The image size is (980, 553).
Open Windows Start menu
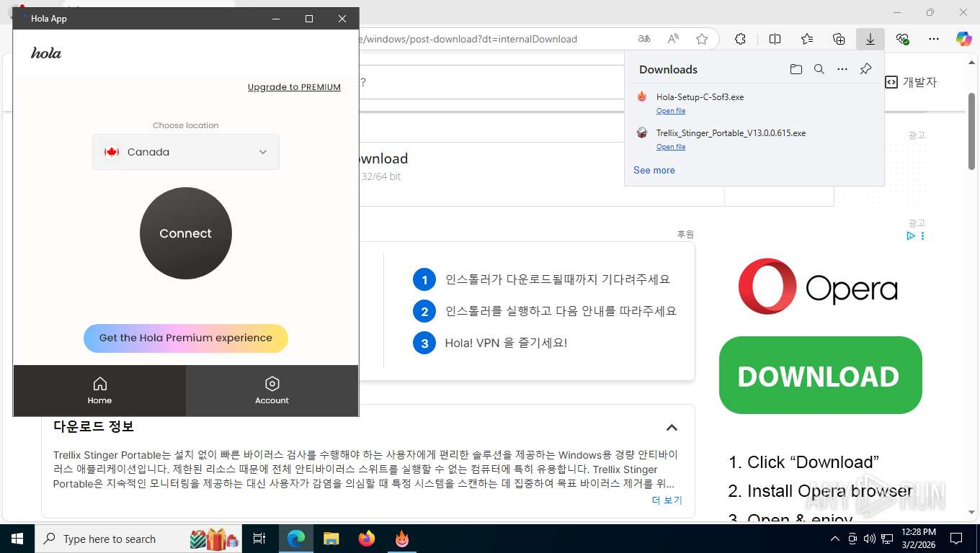point(17,539)
